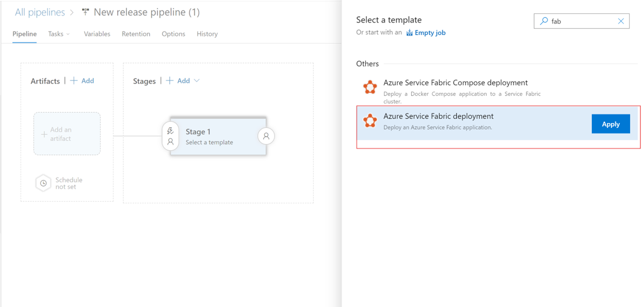Click the plus icon next to Stages Add
The width and height of the screenshot is (644, 307).
tap(171, 80)
